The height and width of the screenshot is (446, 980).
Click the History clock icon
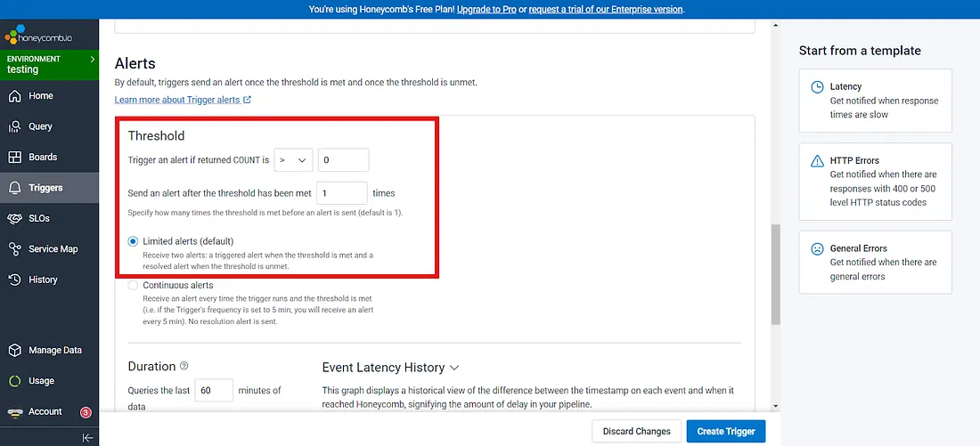(14, 280)
